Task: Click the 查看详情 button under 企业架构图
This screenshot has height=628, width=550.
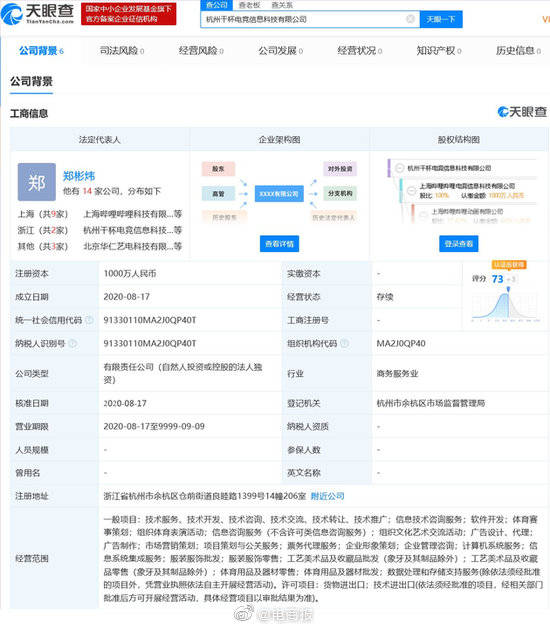Action: tap(279, 244)
